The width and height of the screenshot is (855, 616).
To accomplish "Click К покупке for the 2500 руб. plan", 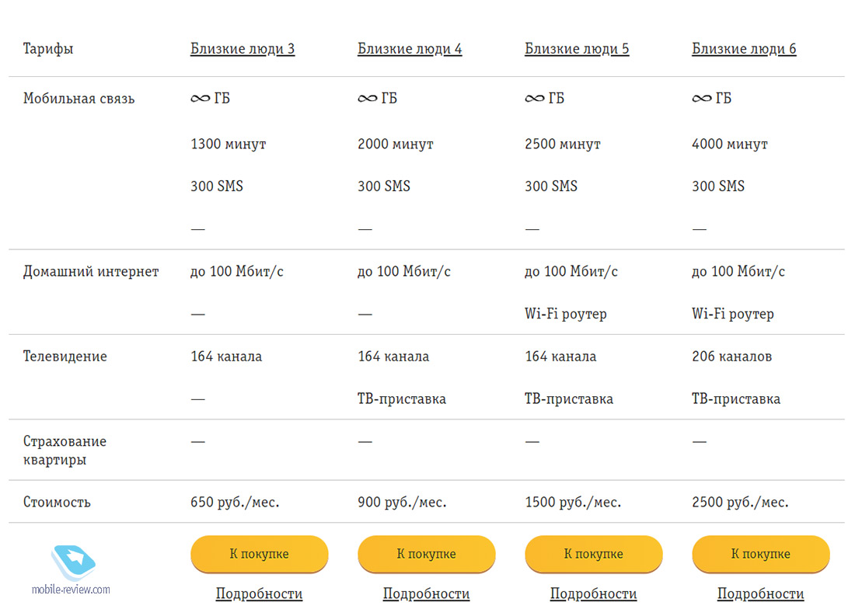I will click(761, 554).
